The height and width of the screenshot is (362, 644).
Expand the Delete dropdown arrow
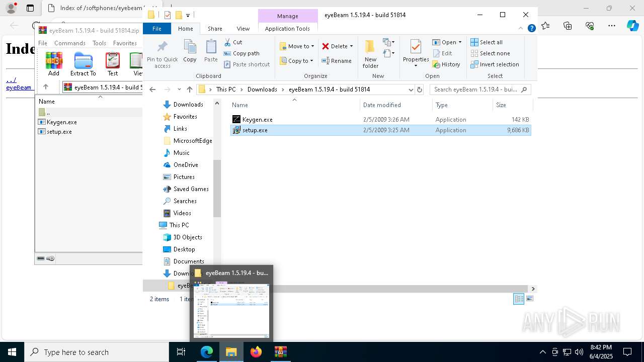351,46
